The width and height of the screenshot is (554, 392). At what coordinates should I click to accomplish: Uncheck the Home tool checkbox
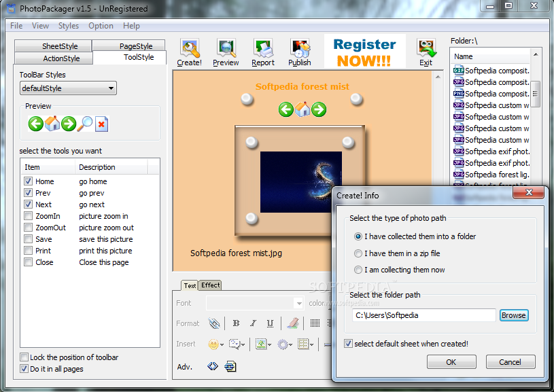pos(28,181)
